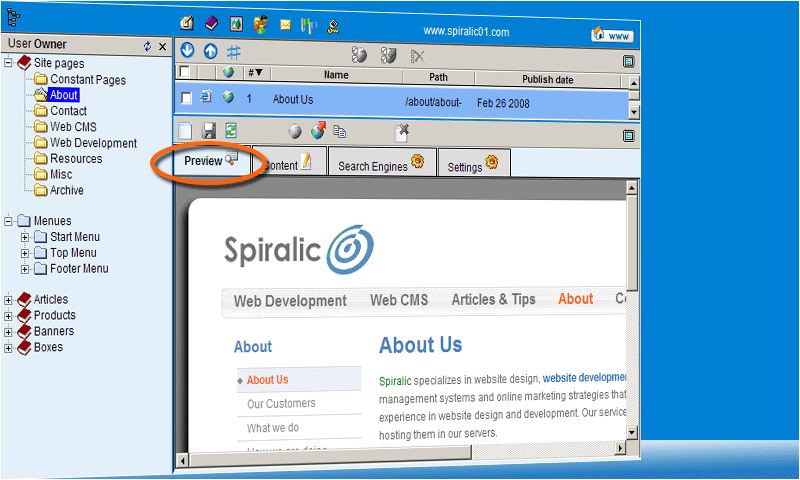
Task: Collapse the Site pages tree node
Action: (8, 63)
